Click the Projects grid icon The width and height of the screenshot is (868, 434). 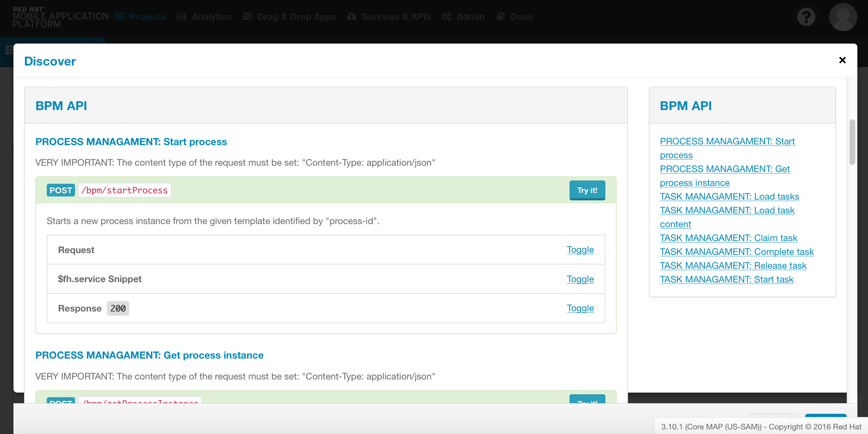(120, 17)
